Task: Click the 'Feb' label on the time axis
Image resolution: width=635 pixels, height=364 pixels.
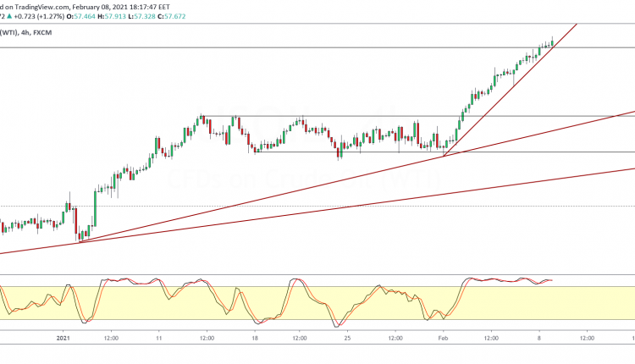Action: pos(443,337)
